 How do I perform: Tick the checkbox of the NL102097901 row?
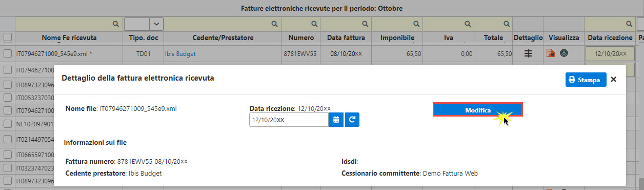coord(7,124)
